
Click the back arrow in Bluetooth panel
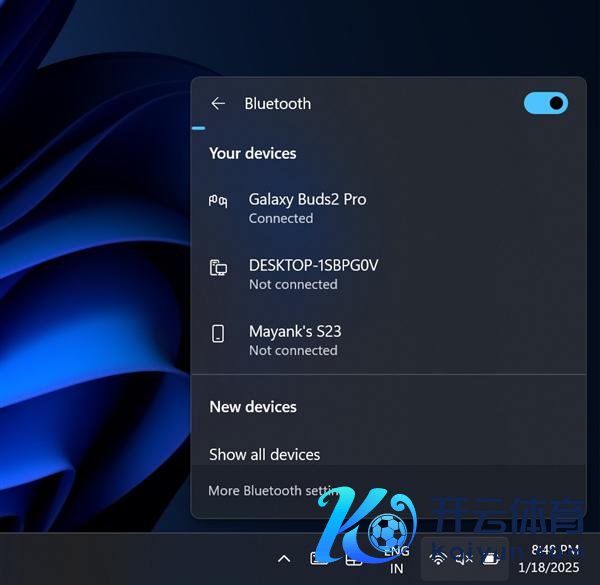click(x=218, y=104)
